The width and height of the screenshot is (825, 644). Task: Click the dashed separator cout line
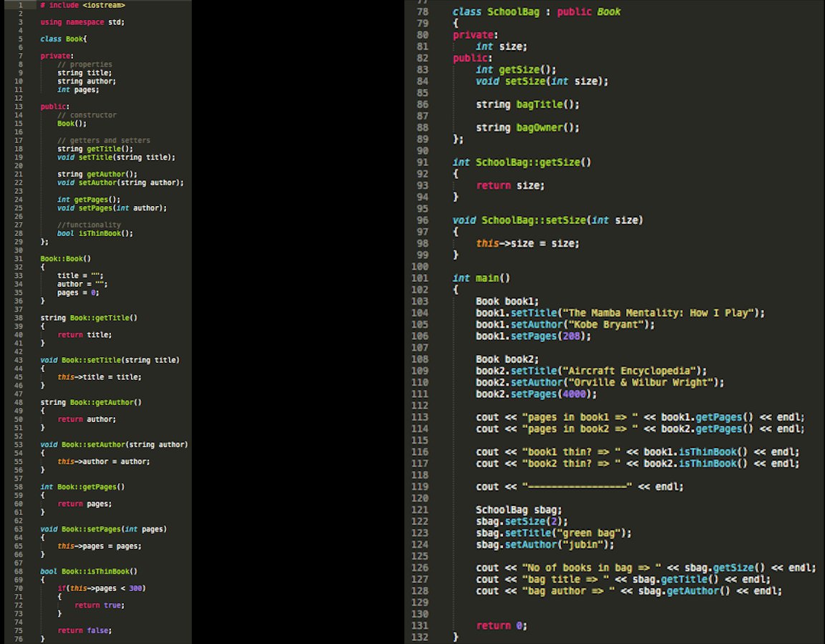tap(580, 486)
